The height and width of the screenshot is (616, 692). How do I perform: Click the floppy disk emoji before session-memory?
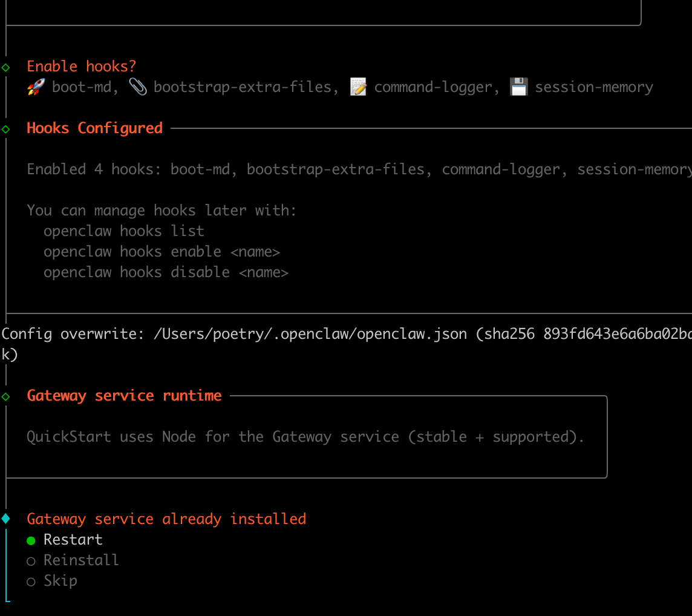[x=519, y=87]
